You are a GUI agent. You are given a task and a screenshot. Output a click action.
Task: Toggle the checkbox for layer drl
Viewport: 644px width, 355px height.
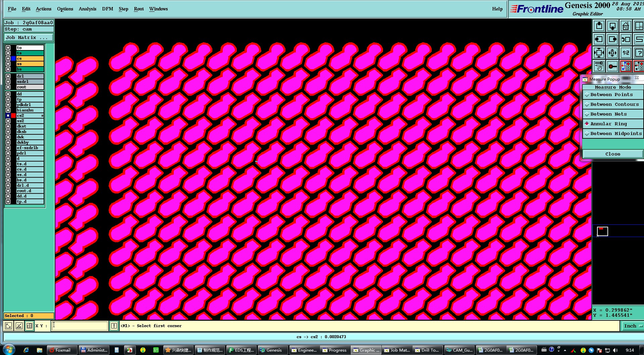[x=8, y=76]
